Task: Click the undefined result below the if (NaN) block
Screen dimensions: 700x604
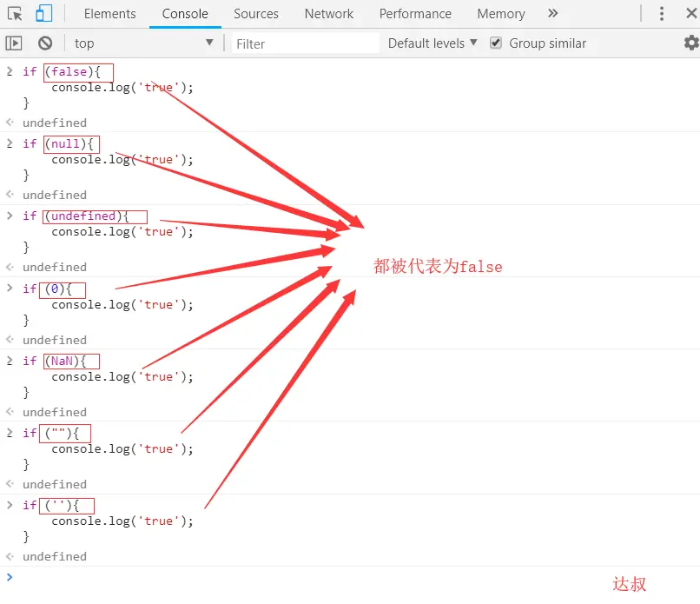Action: (x=55, y=412)
